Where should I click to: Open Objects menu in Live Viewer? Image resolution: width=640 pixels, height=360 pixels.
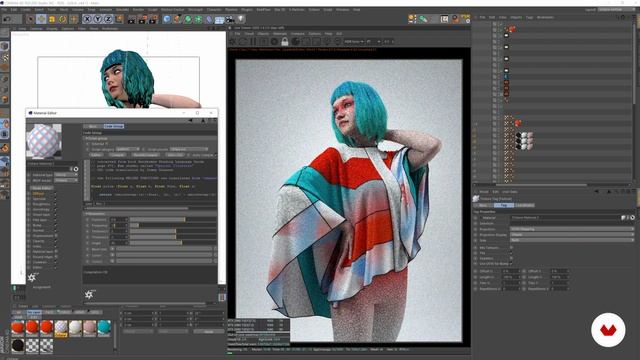[x=263, y=34]
